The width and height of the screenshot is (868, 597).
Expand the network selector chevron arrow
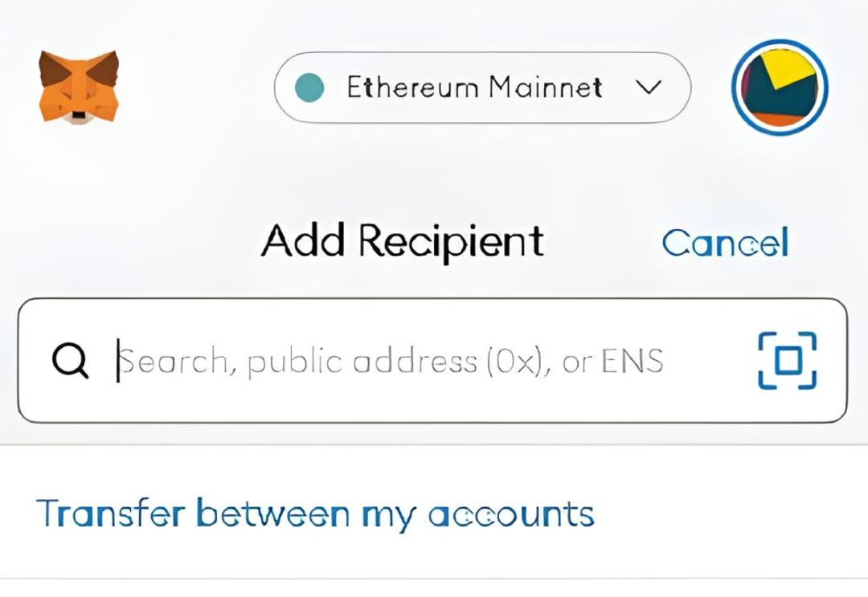(x=649, y=88)
